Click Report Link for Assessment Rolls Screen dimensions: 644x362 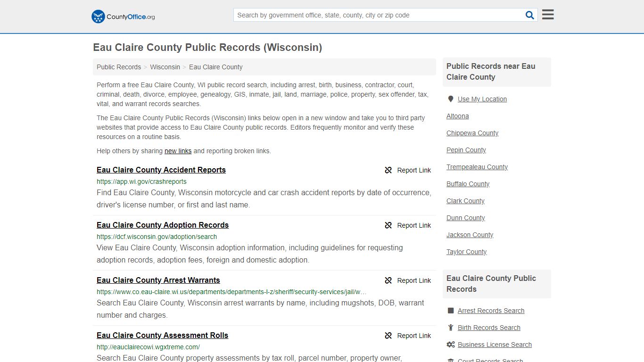[414, 336]
